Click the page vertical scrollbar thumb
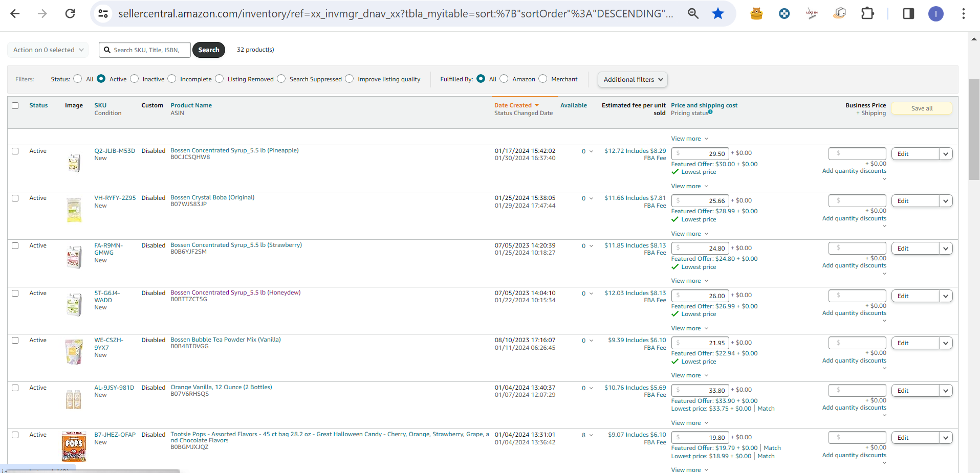Viewport: 980px width, 473px height. pyautogui.click(x=974, y=130)
